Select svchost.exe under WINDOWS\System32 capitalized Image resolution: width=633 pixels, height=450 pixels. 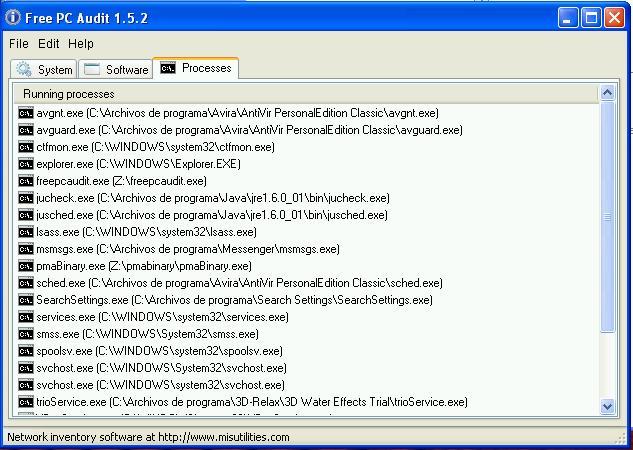[x=161, y=368]
